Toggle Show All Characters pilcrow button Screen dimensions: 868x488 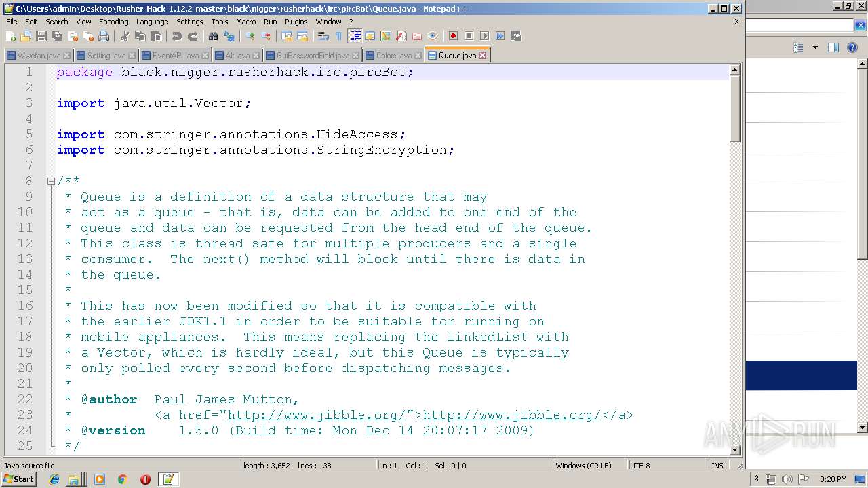click(x=338, y=36)
